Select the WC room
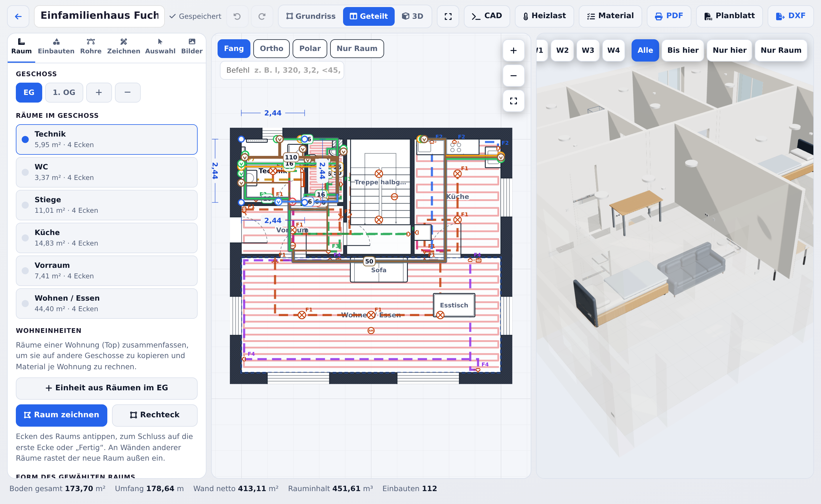821x504 pixels. point(106,172)
